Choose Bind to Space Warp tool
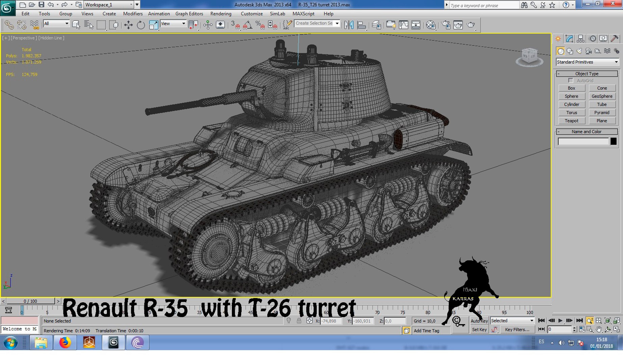The width and height of the screenshot is (623, 364). tap(34, 25)
